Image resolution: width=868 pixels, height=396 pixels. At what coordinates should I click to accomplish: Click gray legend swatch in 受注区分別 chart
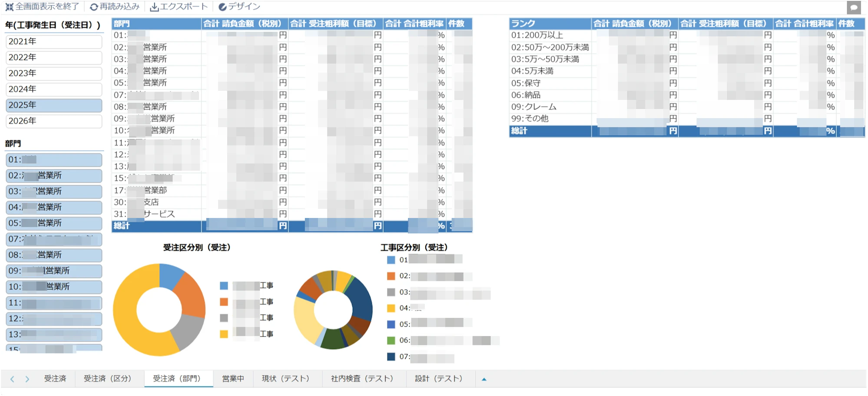pos(224,318)
